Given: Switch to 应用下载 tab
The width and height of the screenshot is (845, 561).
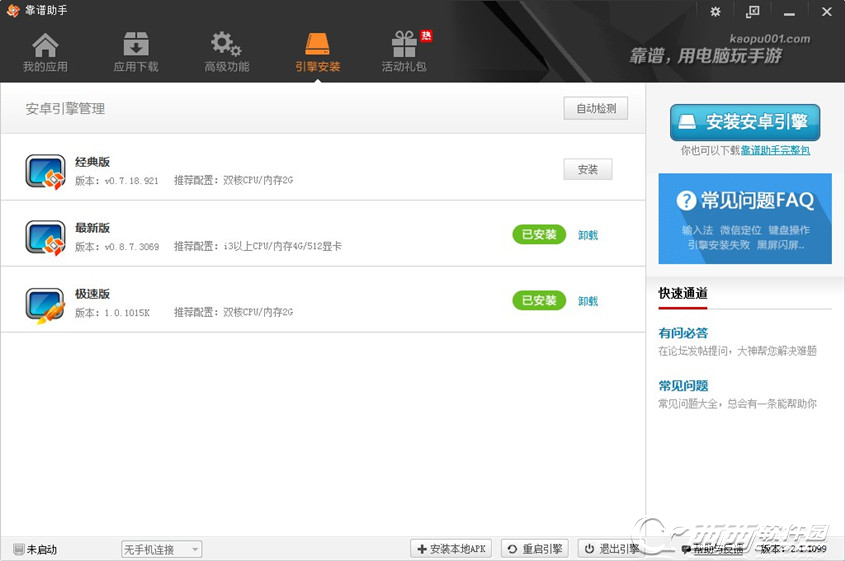Looking at the screenshot, I should [136, 52].
